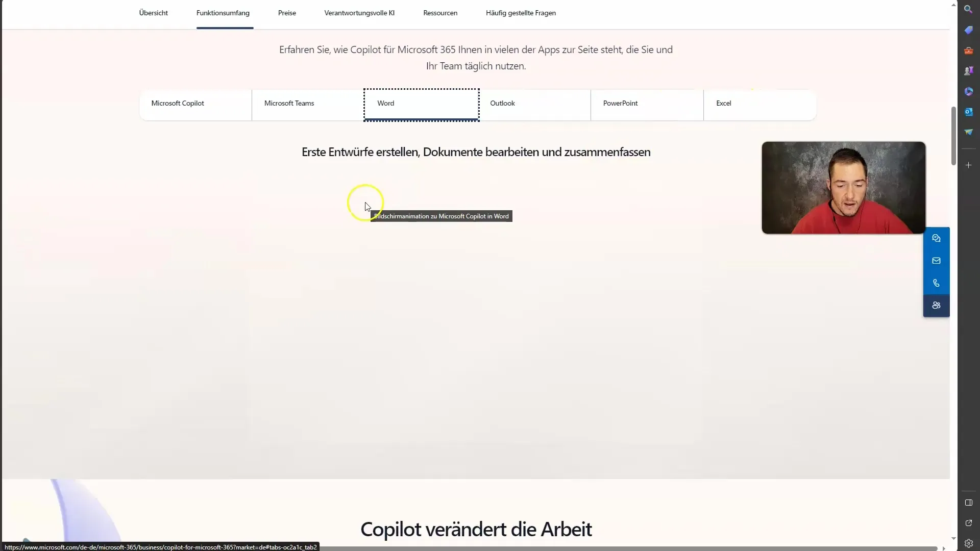The width and height of the screenshot is (980, 551).
Task: Click the phone icon in right sidebar
Action: click(936, 283)
